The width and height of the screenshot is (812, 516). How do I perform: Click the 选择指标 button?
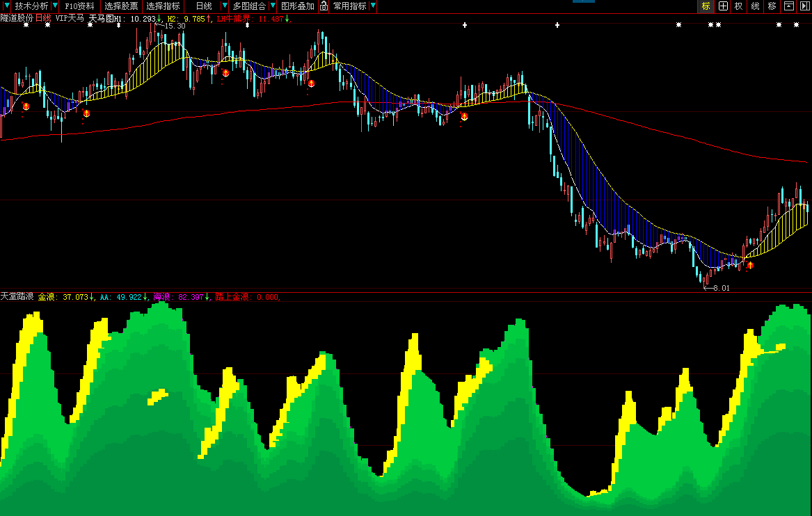[163, 6]
